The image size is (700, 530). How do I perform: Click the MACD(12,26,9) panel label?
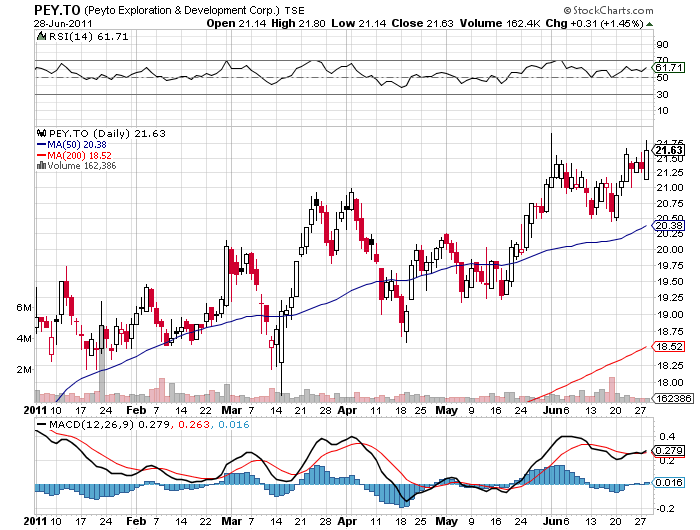(x=92, y=425)
